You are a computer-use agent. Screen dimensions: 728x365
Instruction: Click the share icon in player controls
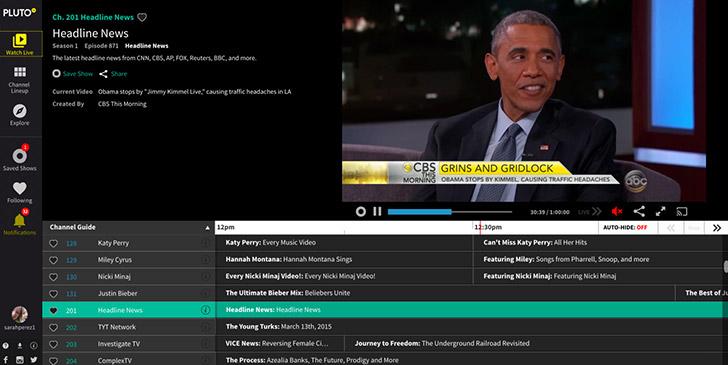coord(639,212)
